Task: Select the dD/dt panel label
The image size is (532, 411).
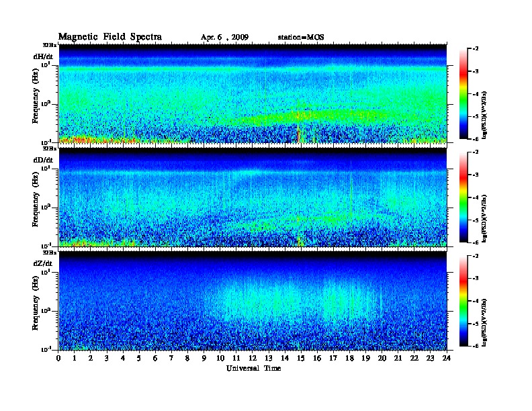Action: [43, 160]
